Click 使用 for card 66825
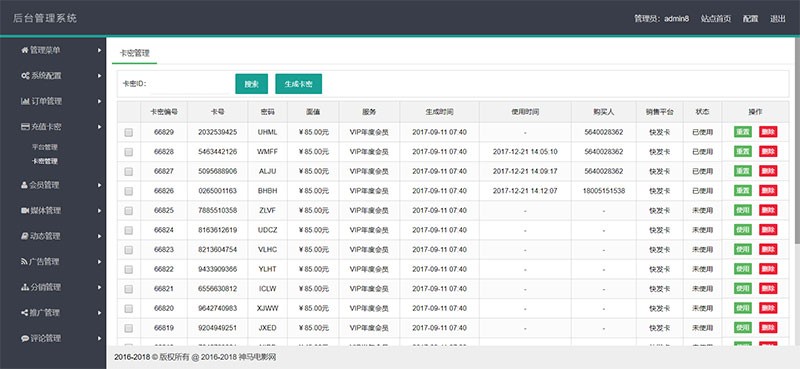This screenshot has height=369, width=800. 743,210
